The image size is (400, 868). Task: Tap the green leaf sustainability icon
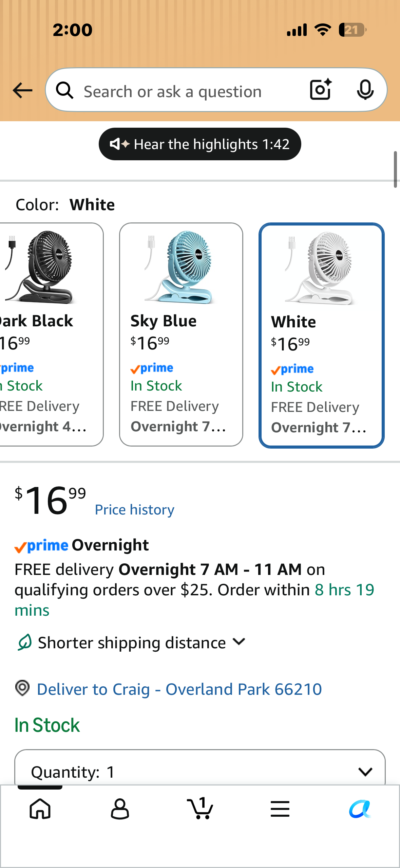24,642
